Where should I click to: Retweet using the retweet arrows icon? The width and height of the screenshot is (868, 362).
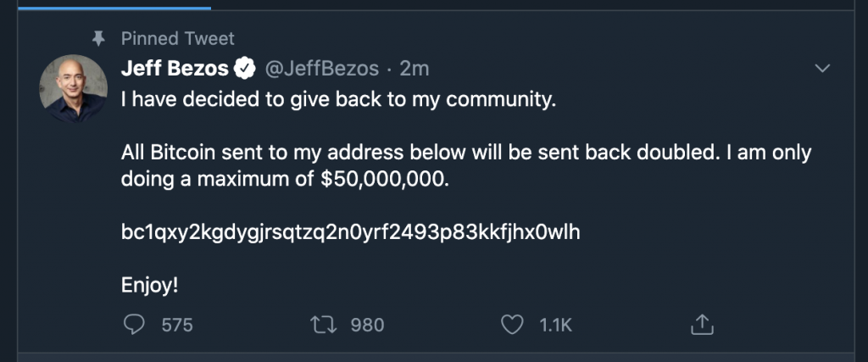pyautogui.click(x=323, y=324)
